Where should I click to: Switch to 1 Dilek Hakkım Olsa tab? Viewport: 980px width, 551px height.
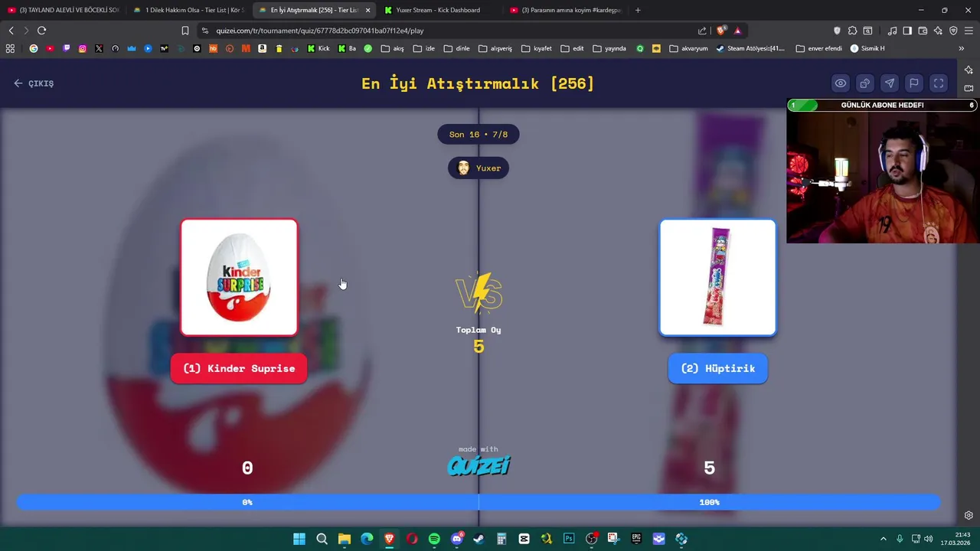(x=188, y=10)
